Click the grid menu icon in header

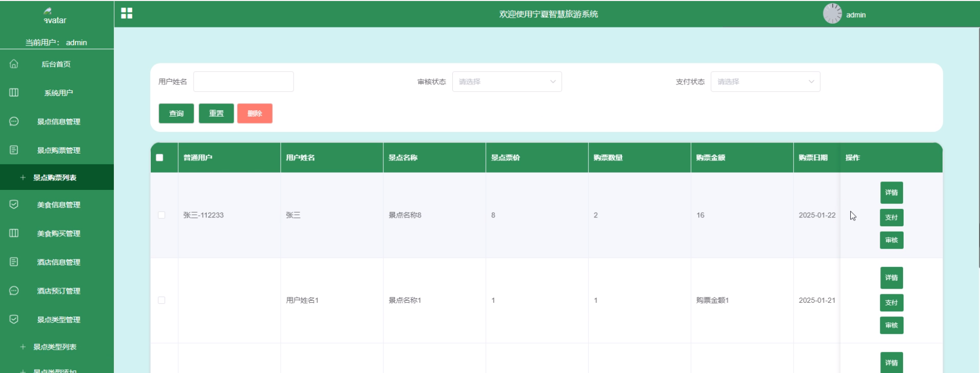(x=127, y=13)
